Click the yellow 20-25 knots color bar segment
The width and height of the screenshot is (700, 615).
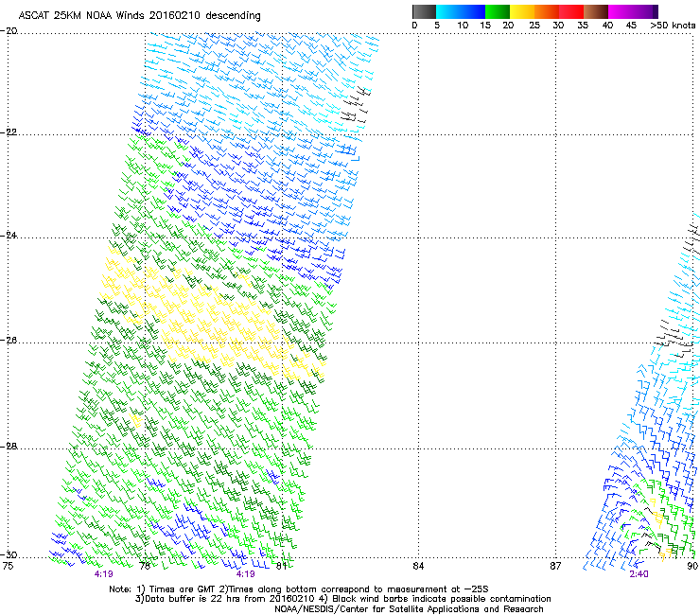click(x=522, y=11)
